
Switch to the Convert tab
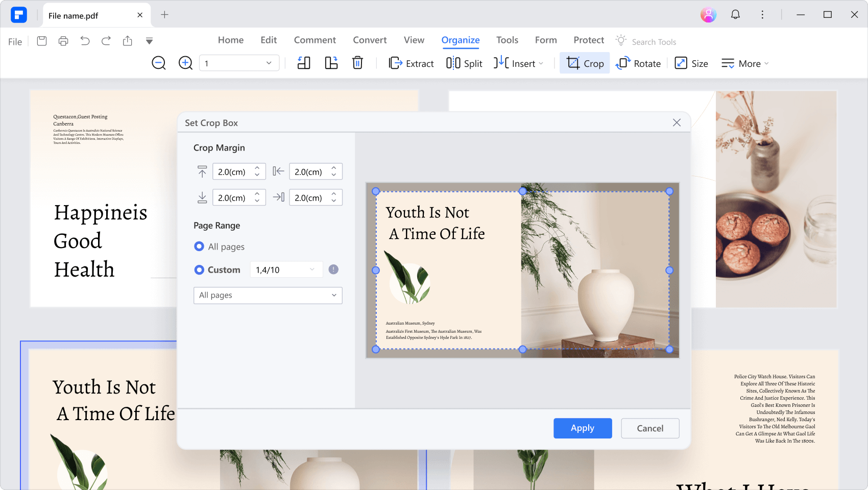click(370, 40)
